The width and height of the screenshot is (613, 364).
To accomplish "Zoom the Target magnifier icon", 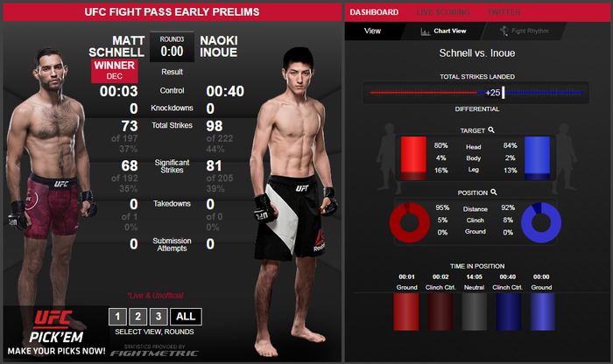I will pyautogui.click(x=491, y=130).
